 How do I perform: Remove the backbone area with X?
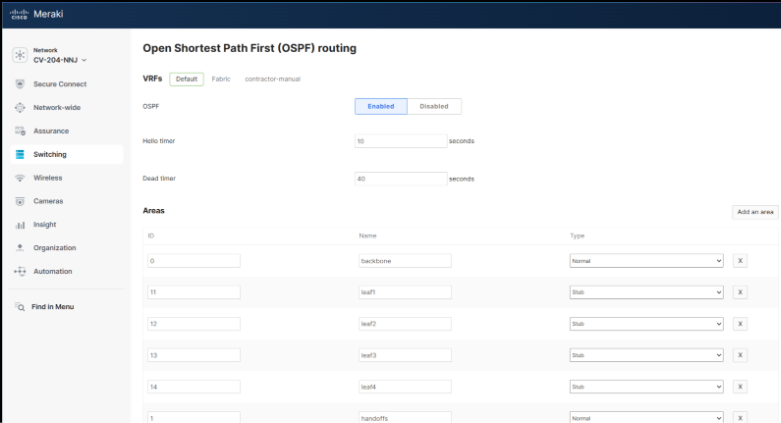click(740, 261)
